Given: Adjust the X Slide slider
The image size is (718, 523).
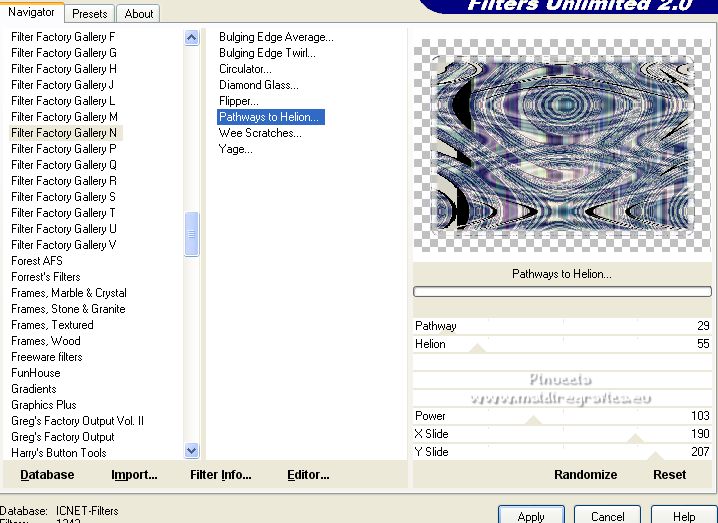Looking at the screenshot, I should click(x=562, y=434).
